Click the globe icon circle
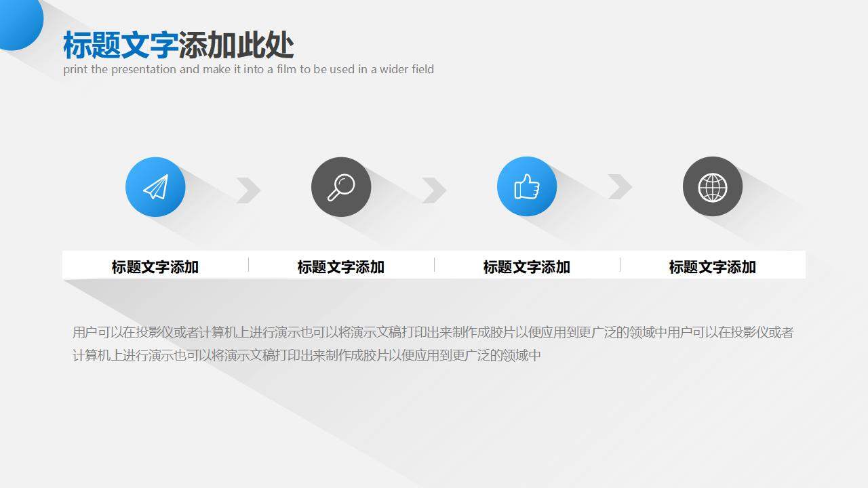 pyautogui.click(x=713, y=186)
